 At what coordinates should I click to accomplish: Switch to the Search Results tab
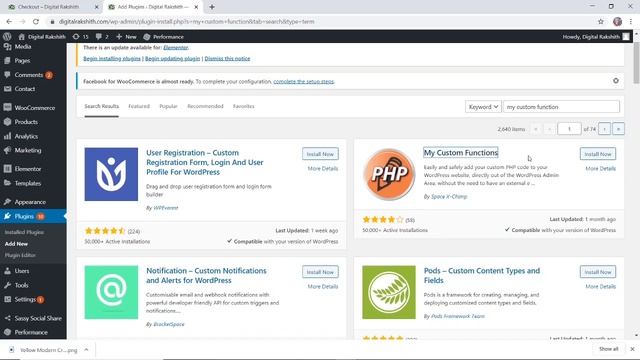[102, 106]
